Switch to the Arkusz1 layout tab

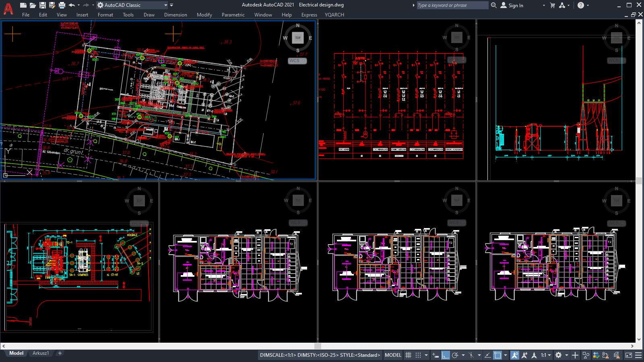tap(40, 353)
